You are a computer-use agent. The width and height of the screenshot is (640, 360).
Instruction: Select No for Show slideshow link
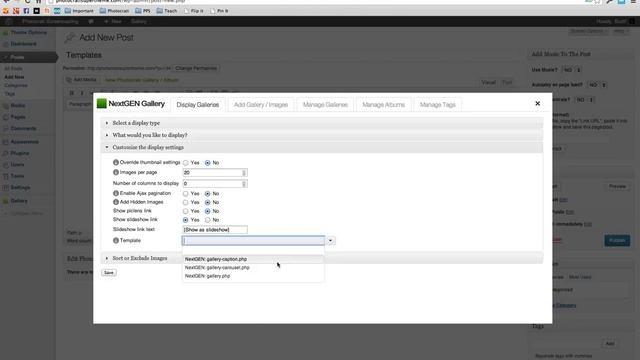coord(208,220)
